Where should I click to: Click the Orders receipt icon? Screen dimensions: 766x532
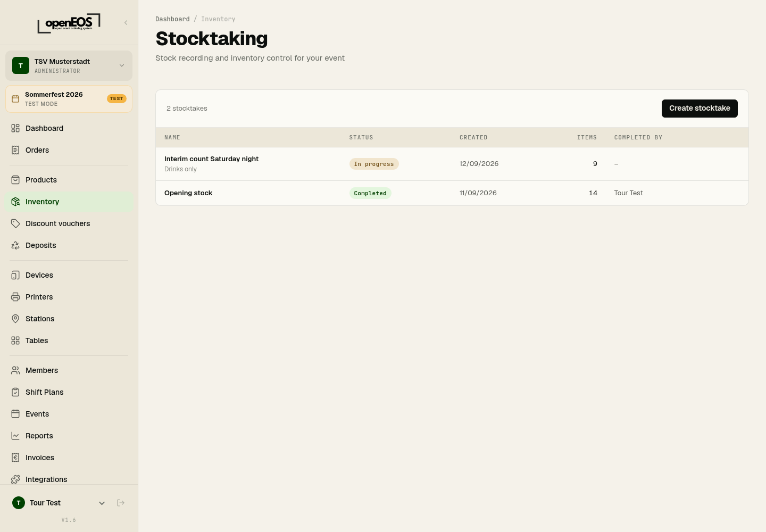point(15,150)
